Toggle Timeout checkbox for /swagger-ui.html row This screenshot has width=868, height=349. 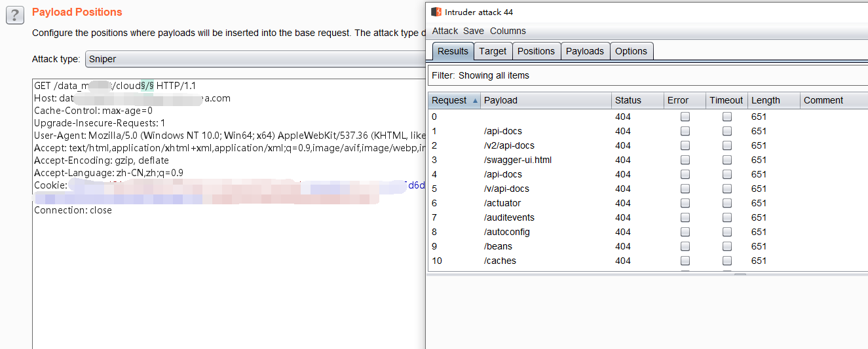727,160
